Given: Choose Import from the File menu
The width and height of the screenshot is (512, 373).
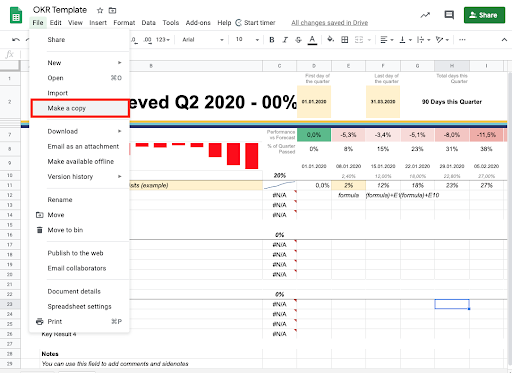Looking at the screenshot, I should (79, 93).
